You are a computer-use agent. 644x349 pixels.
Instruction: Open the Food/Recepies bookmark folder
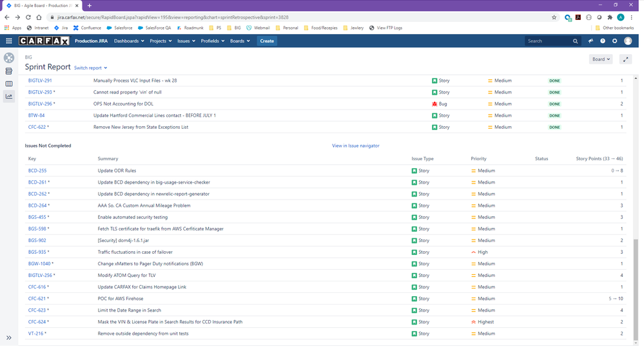click(x=320, y=28)
